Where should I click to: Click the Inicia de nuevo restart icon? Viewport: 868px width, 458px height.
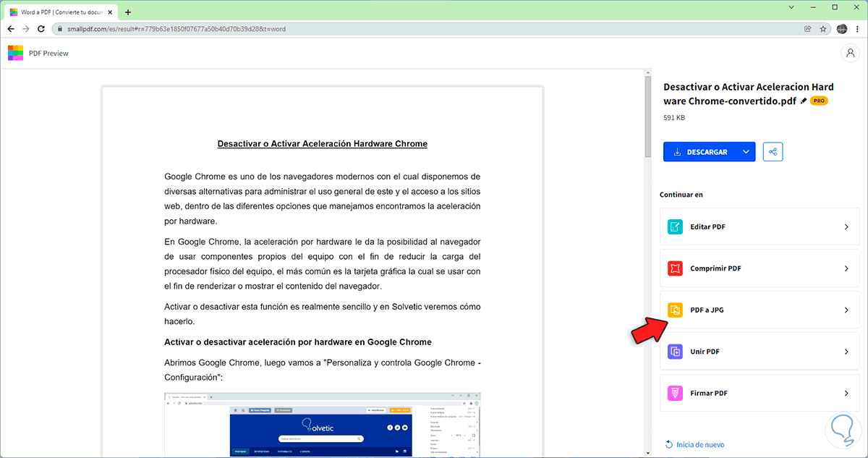[668, 444]
